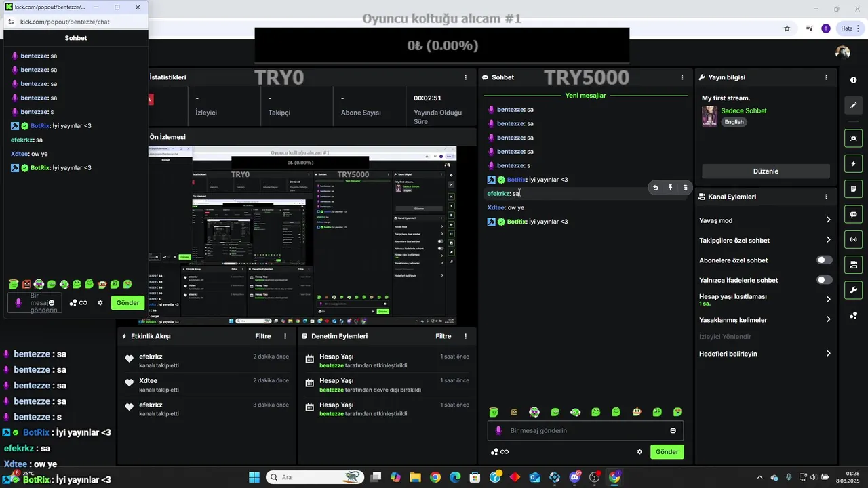The height and width of the screenshot is (488, 868).
Task: Delete the efekrkz message with trash icon
Action: pyautogui.click(x=685, y=188)
